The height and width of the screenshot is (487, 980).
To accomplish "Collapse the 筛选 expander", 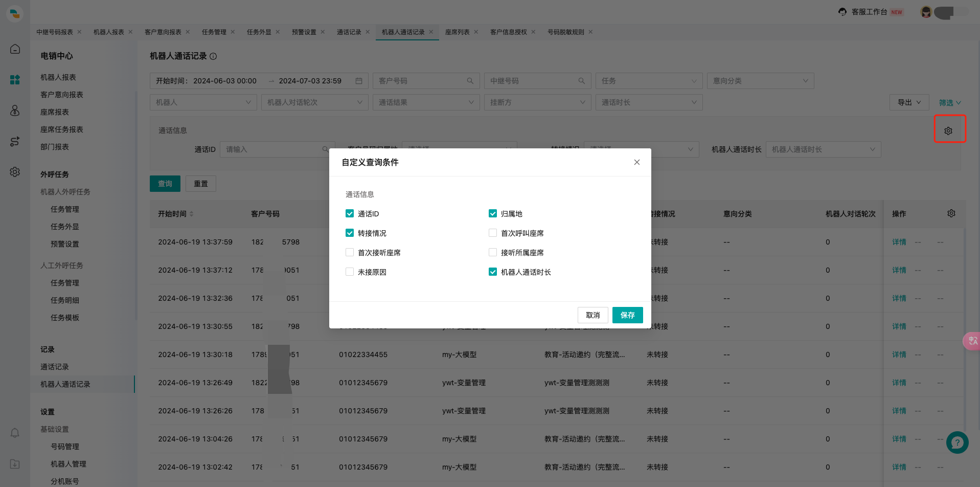I will [x=950, y=103].
